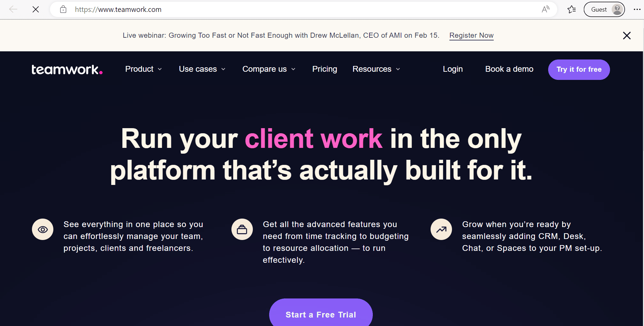The image size is (644, 326).
Task: Expand the Compare us menu
Action: click(269, 69)
